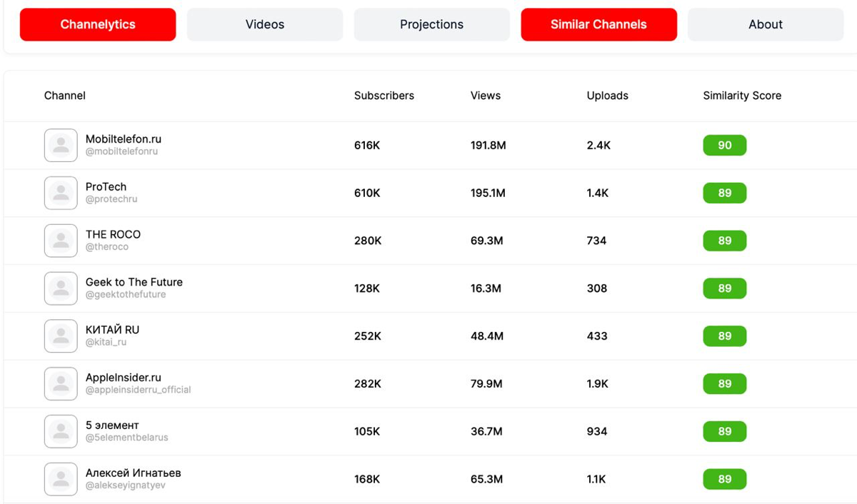Click the ProTech avatar placeholder icon
The width and height of the screenshot is (857, 504).
[x=61, y=193]
